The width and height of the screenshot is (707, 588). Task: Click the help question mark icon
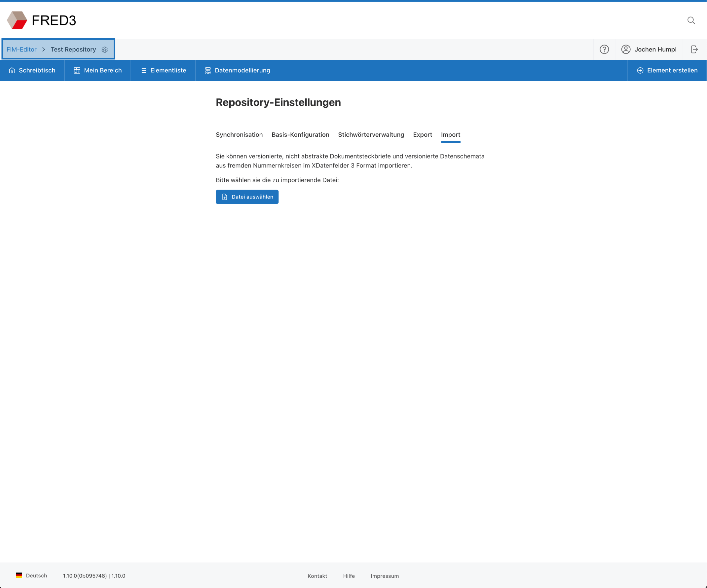tap(604, 50)
